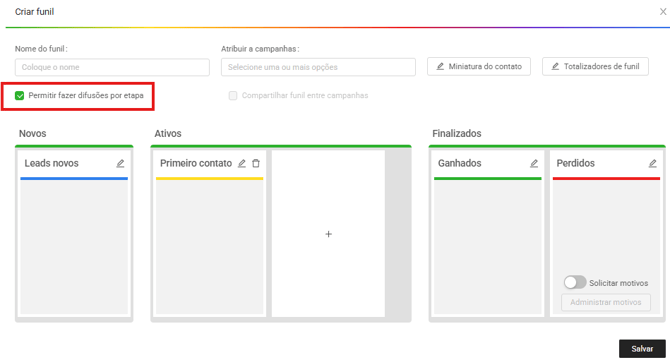The image size is (670, 360).
Task: Focus the Nome do funil input field
Action: tap(112, 67)
